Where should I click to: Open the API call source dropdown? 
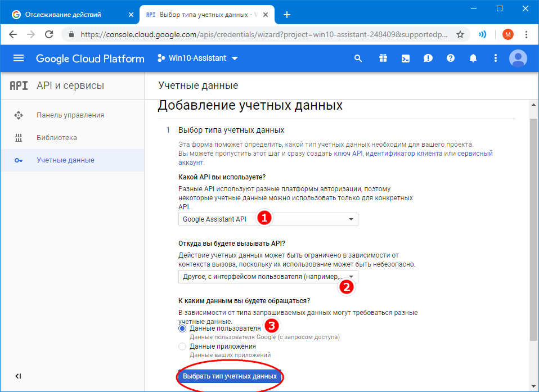click(x=268, y=277)
